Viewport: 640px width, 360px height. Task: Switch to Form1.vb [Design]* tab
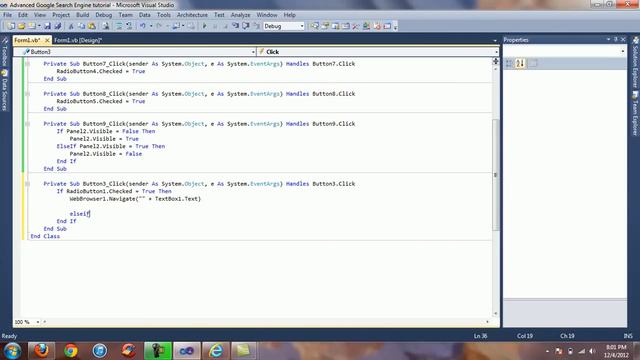(78, 40)
